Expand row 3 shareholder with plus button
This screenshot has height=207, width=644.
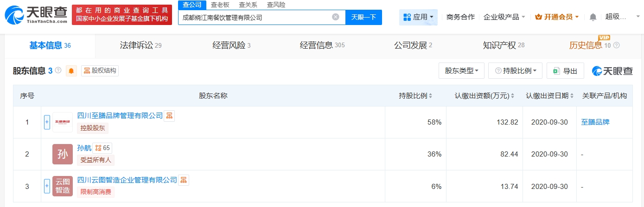coord(47,186)
